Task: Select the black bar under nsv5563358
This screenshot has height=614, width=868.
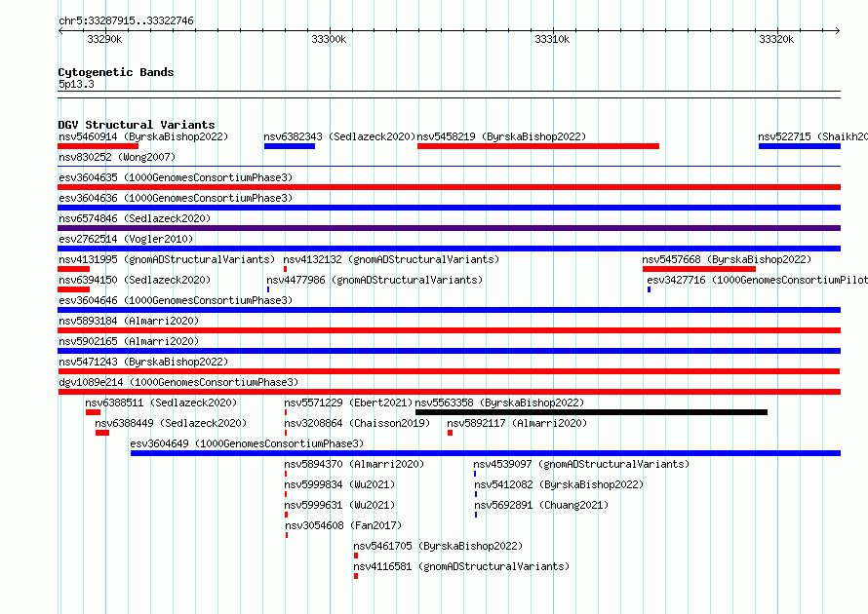Action: 591,412
